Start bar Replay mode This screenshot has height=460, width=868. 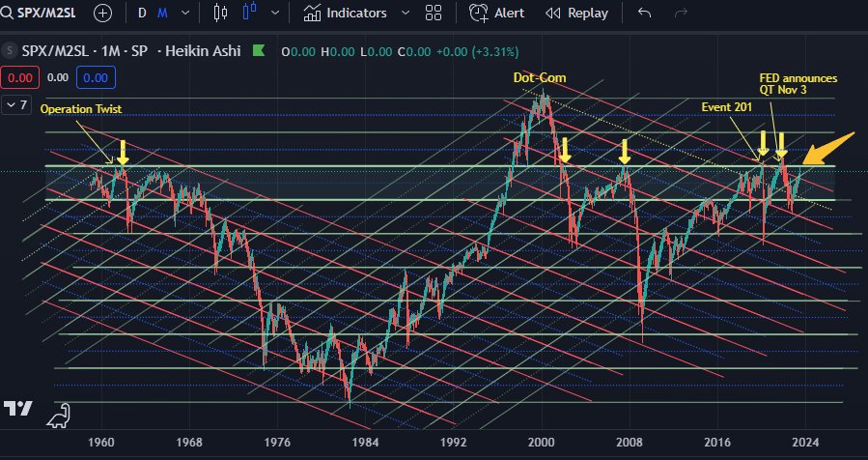[576, 13]
